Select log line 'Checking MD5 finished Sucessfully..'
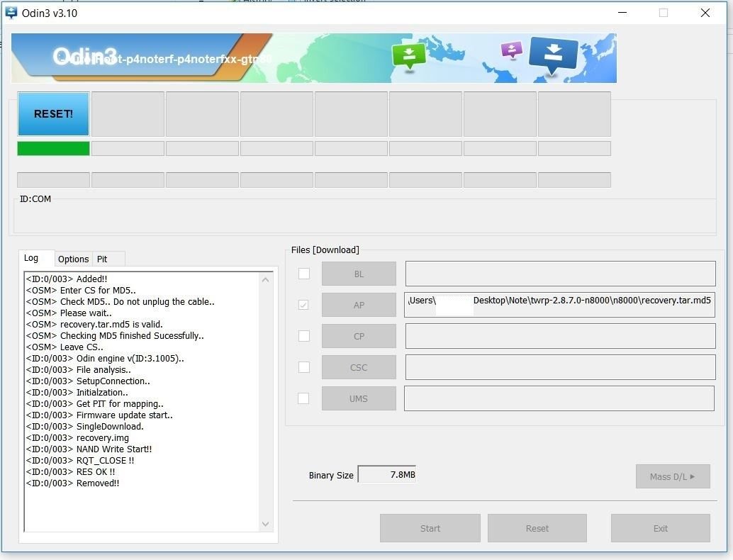The width and height of the screenshot is (733, 560). pyautogui.click(x=115, y=335)
